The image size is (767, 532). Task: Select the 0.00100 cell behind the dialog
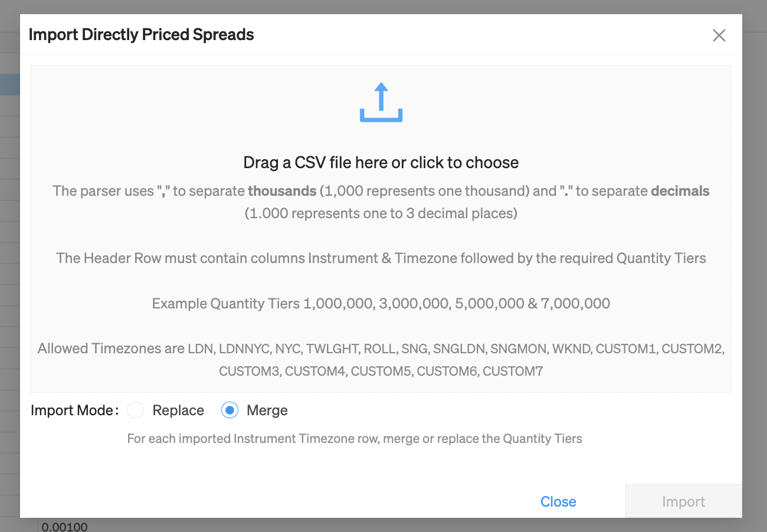point(65,526)
